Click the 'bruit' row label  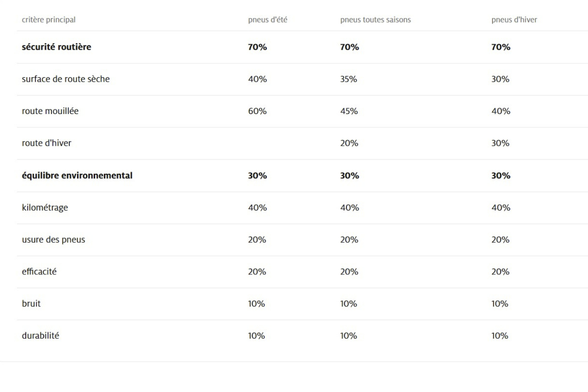point(31,304)
